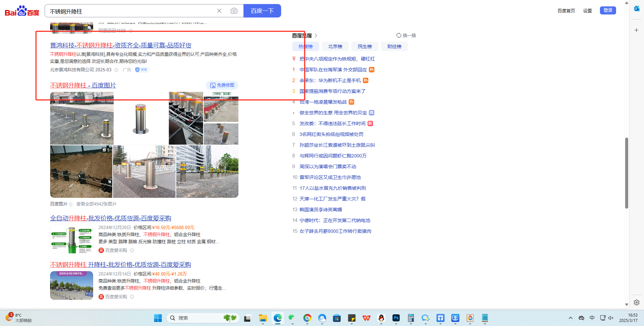The width and height of the screenshot is (644, 326).
Task: Open Photoshop from the taskbar
Action: (396, 318)
